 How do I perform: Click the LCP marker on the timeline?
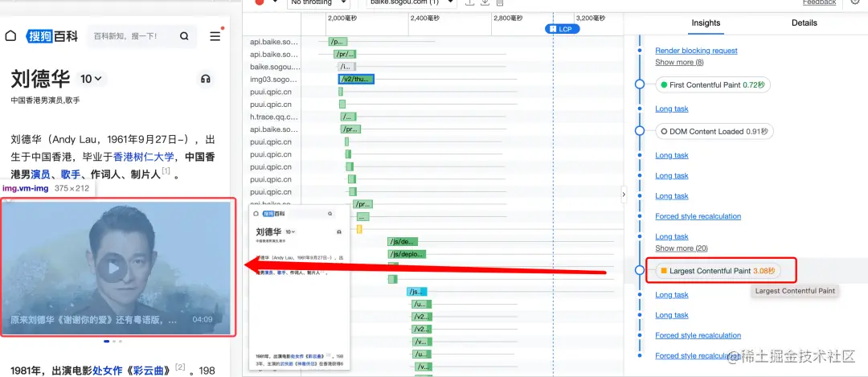(x=563, y=29)
